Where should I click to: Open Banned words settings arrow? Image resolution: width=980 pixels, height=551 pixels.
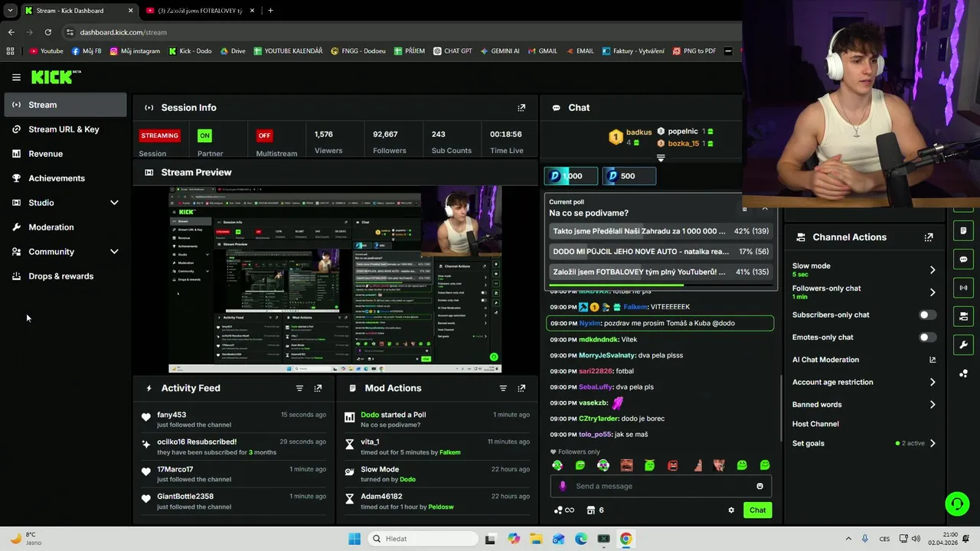tap(932, 404)
